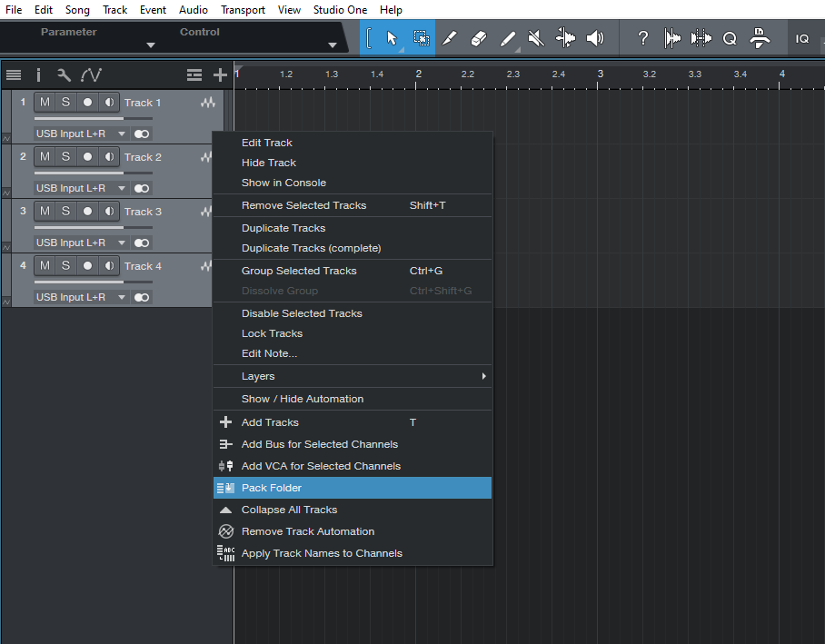825x644 pixels.
Task: Open the Control dropdown arrow
Action: 332,45
